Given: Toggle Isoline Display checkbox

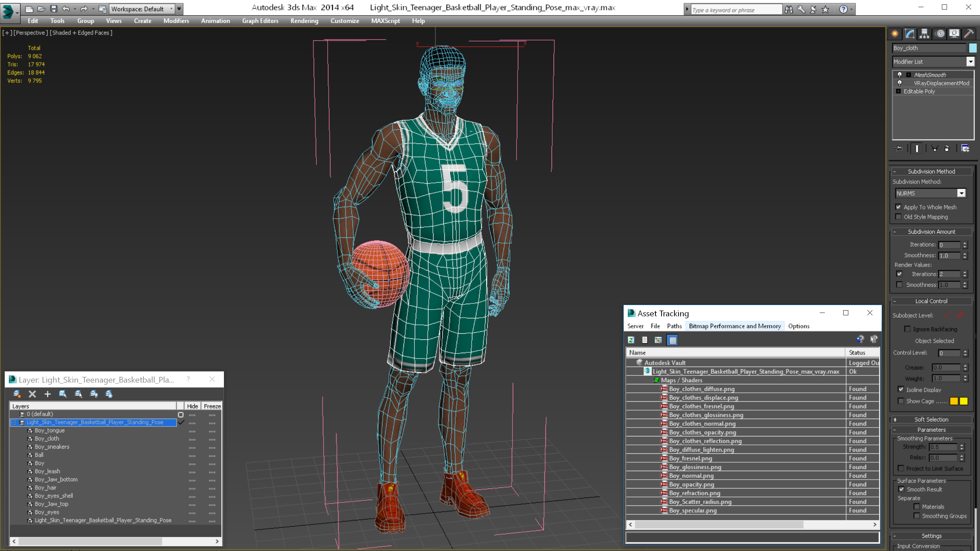Looking at the screenshot, I should pos(901,389).
